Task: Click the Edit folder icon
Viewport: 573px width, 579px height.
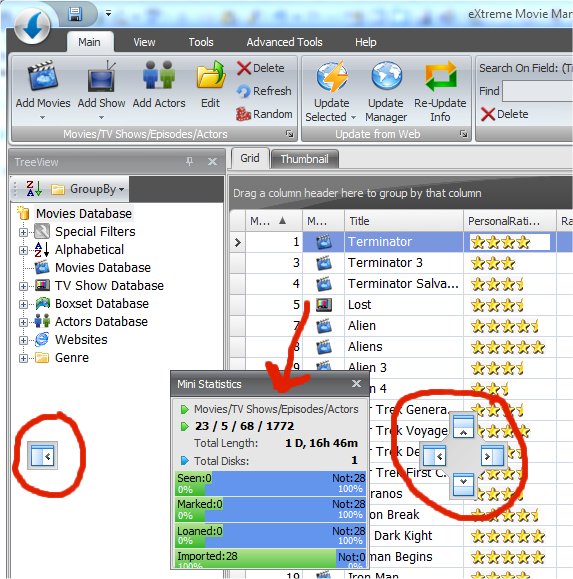Action: coord(210,75)
